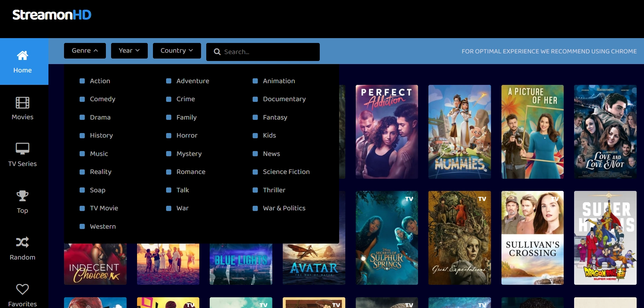Viewport: 644px width, 308px height.
Task: Select the Soap genre label
Action: (98, 190)
